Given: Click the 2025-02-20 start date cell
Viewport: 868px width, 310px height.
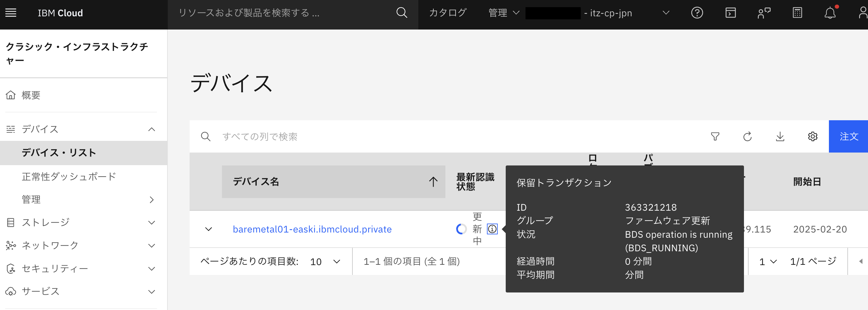Looking at the screenshot, I should click(820, 229).
